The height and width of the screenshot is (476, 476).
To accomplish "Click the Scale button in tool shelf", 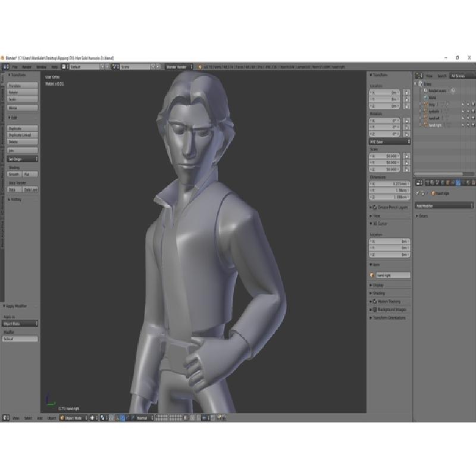I will pos(23,99).
